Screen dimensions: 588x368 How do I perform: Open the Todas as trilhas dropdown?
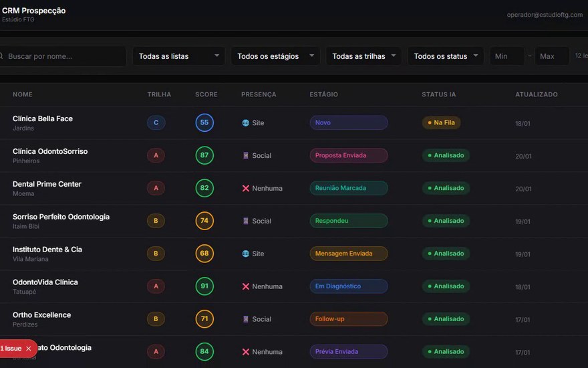click(363, 56)
